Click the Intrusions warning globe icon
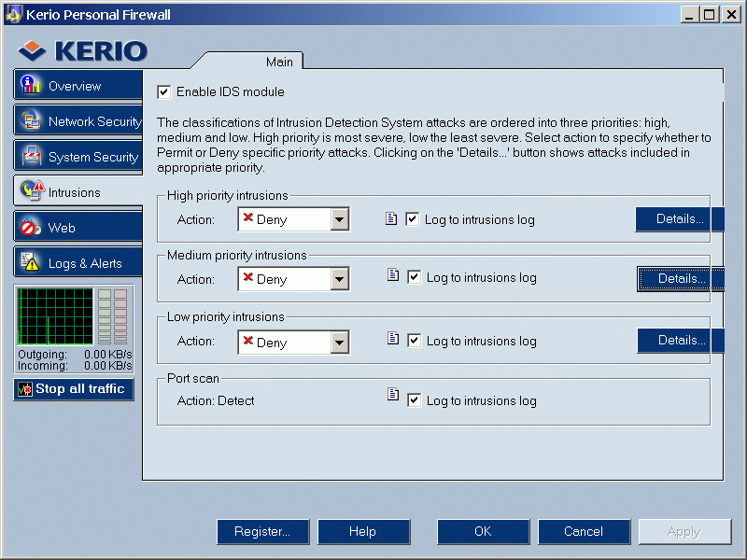The image size is (747, 560). (33, 191)
